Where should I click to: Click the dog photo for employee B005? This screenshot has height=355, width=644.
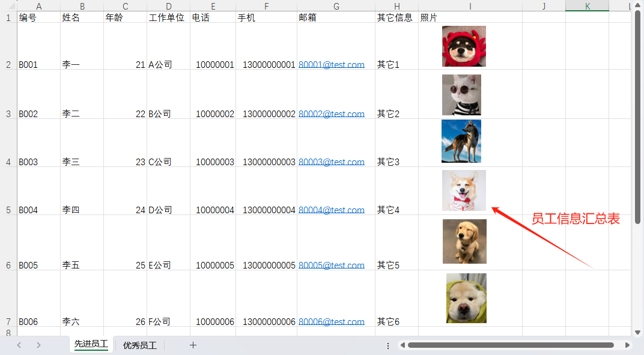[x=464, y=241]
